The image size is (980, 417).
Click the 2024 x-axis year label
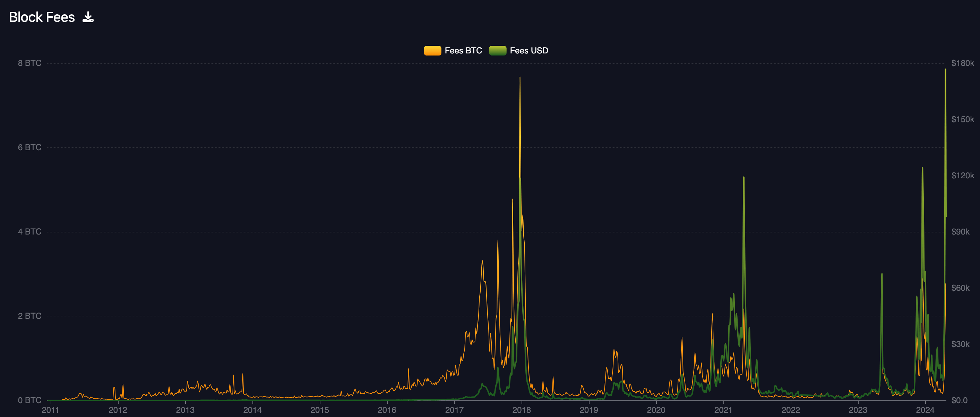(x=925, y=410)
